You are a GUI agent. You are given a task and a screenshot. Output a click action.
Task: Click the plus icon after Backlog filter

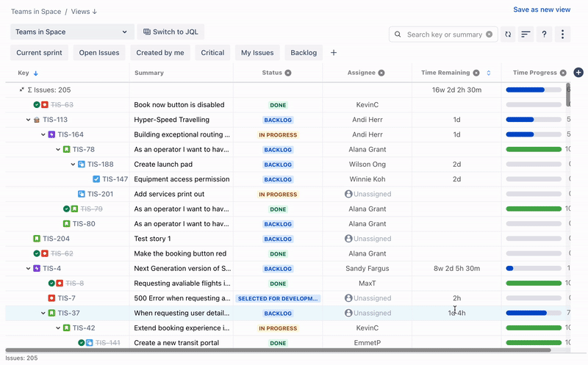tap(334, 53)
